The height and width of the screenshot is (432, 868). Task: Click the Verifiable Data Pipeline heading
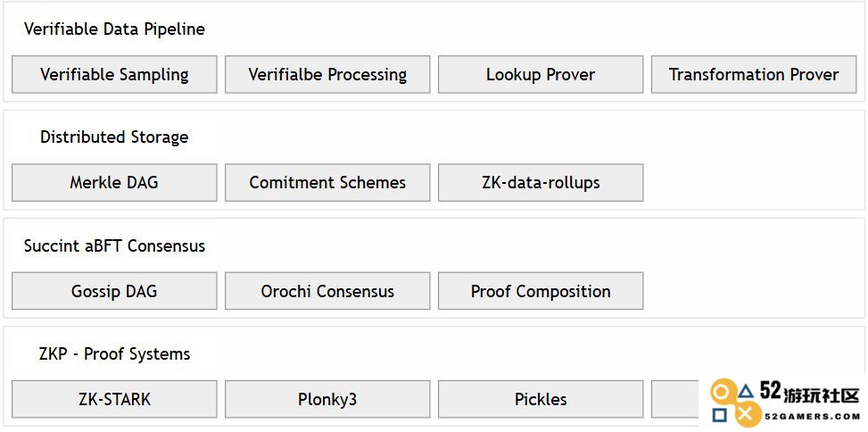pyautogui.click(x=114, y=29)
